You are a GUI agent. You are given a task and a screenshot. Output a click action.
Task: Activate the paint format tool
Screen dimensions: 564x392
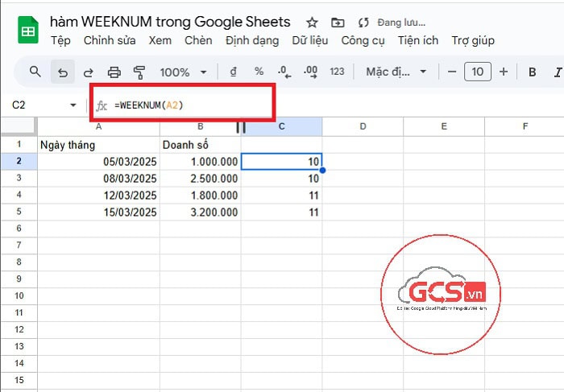(139, 72)
